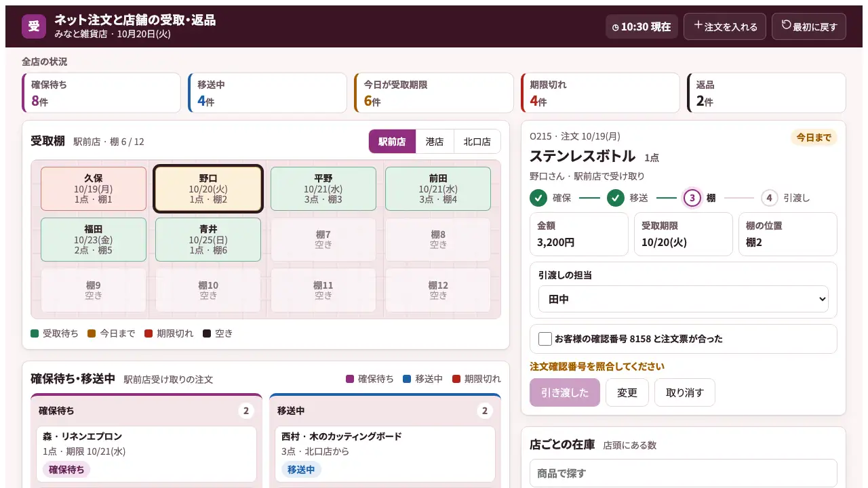868x488 pixels.
Task: Click the blue 移送中 legend swatch
Action: [407, 379]
